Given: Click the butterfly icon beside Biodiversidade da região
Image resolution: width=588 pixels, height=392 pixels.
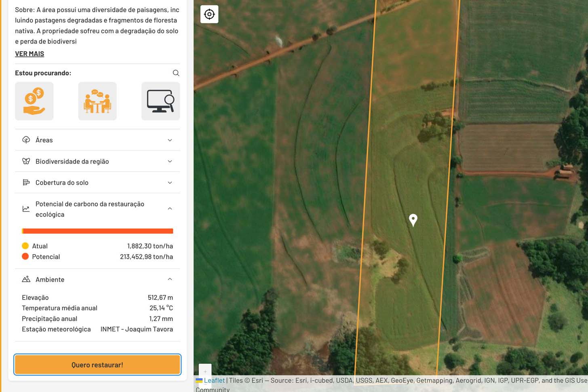Looking at the screenshot, I should point(26,161).
